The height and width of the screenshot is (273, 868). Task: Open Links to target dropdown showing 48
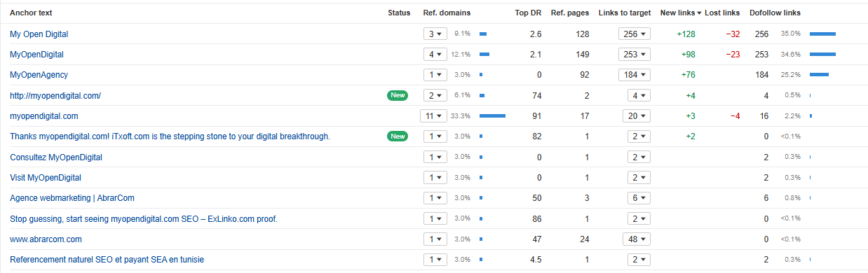tap(635, 239)
